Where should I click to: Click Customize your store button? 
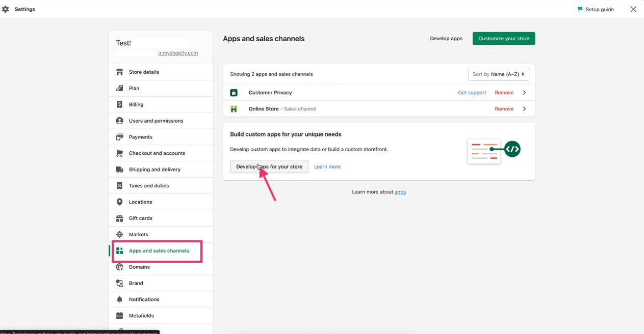(504, 39)
